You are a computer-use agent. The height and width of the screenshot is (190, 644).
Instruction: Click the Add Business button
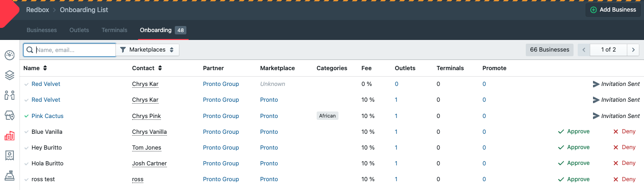pyautogui.click(x=613, y=10)
